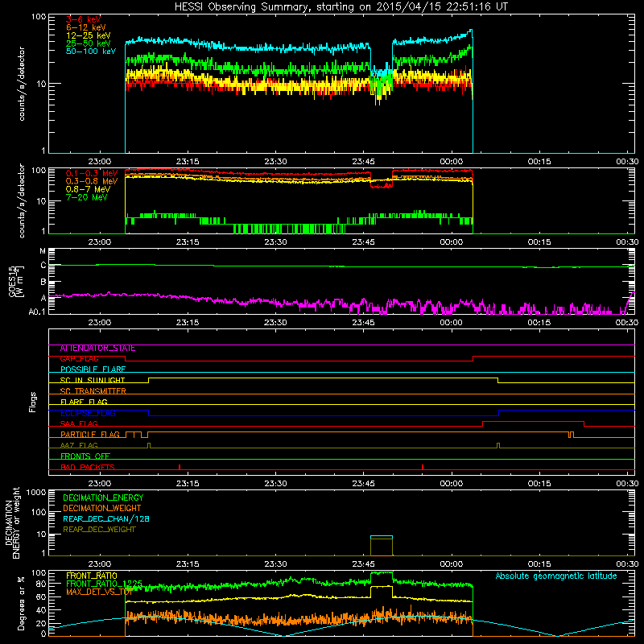Select the SC_IN_SUNLIGHT flag label
This screenshot has height=644, width=644.
point(93,380)
